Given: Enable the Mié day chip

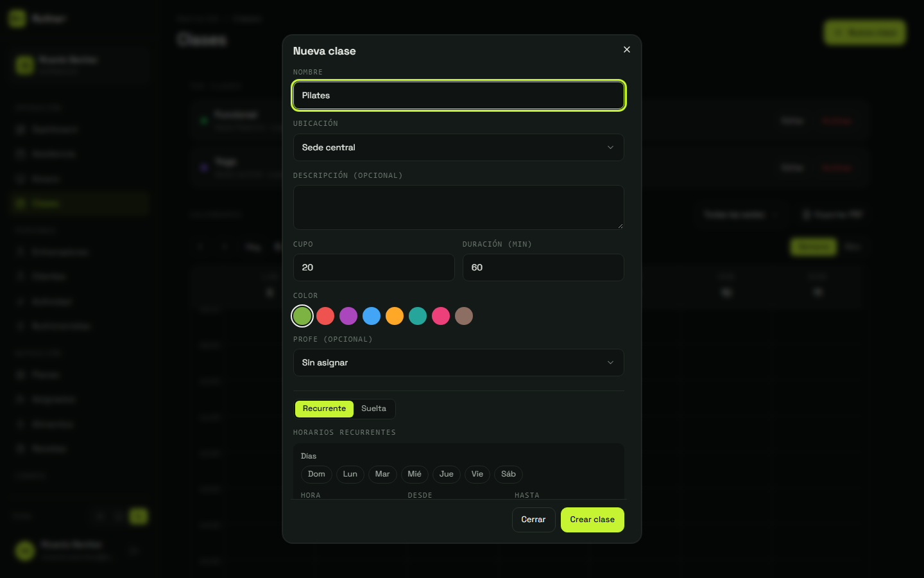Looking at the screenshot, I should click(x=415, y=475).
